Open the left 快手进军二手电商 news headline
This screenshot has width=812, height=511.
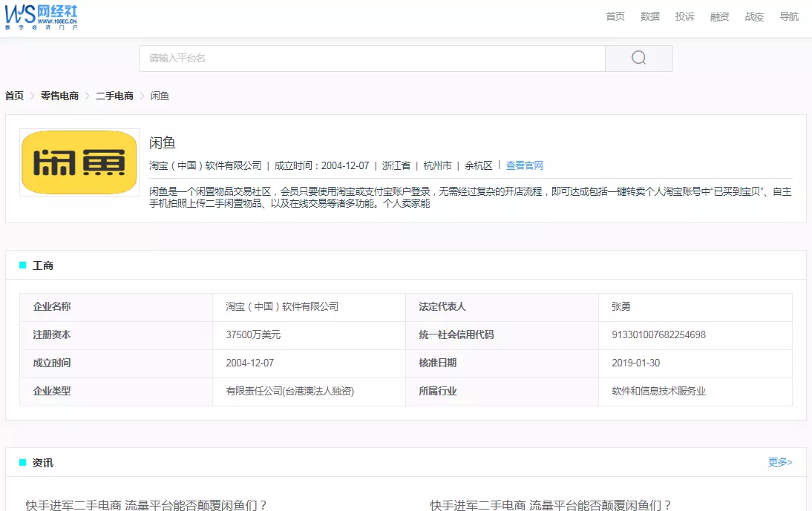[146, 505]
